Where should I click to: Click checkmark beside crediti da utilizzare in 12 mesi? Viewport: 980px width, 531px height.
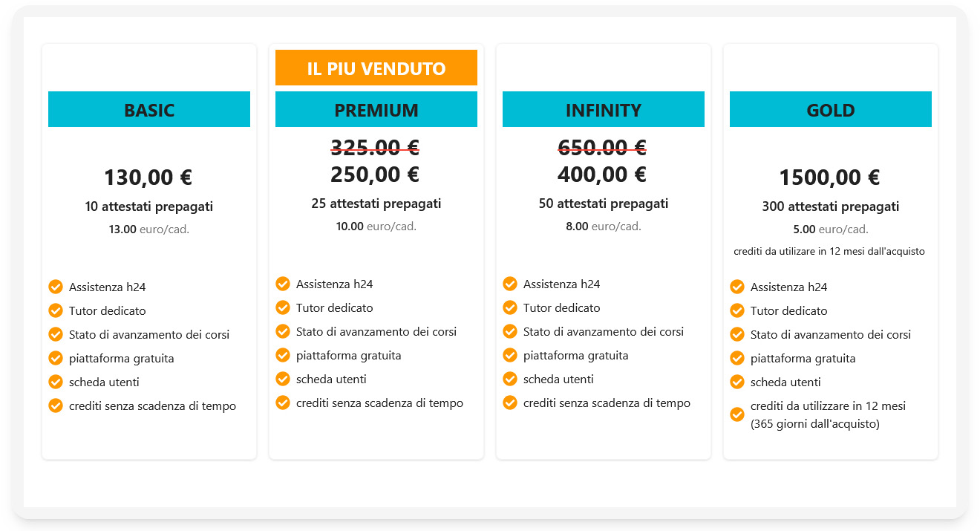[x=737, y=414]
